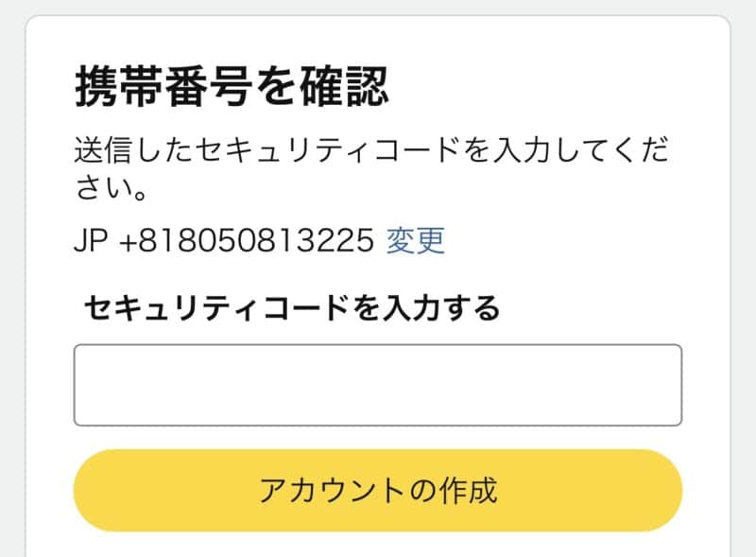Place cursor in セキュリティコード text box
Screen dimensions: 756x557
378,385
